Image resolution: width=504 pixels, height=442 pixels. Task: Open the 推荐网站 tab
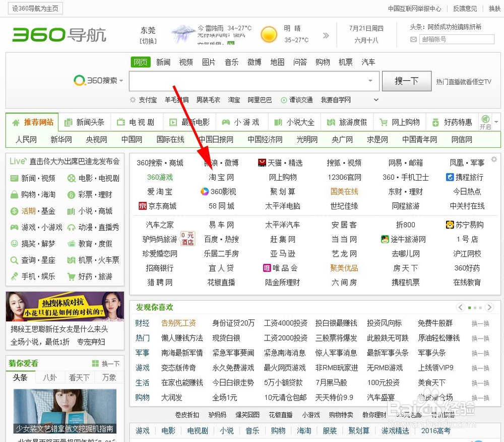pyautogui.click(x=32, y=122)
